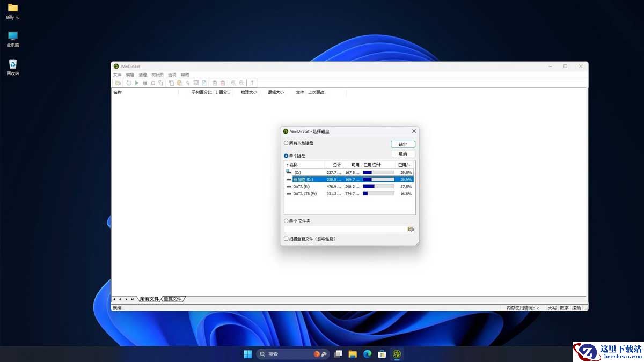Select the 新加卷 (D:) drive row
Viewport: 644px width, 362px height.
(x=350, y=179)
